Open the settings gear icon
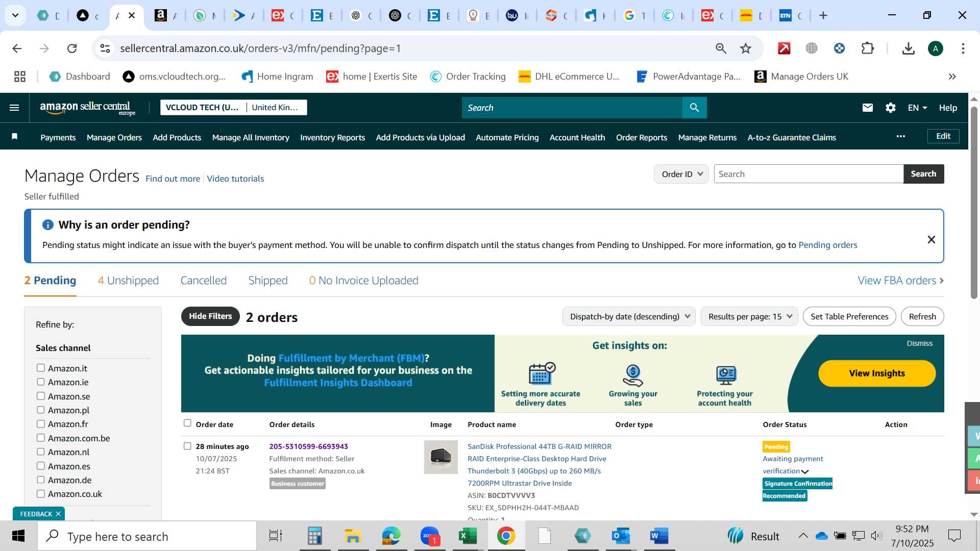This screenshot has width=980, height=551. pyautogui.click(x=890, y=108)
